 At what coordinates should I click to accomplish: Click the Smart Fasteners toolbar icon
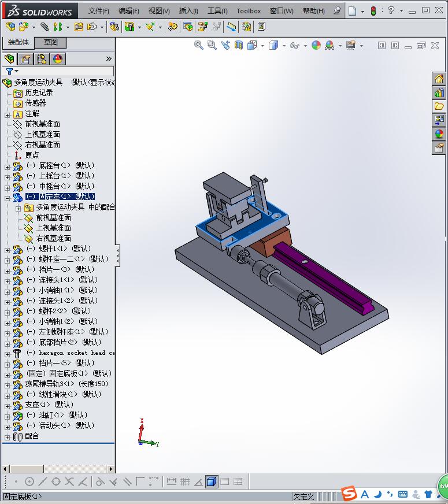[79, 27]
